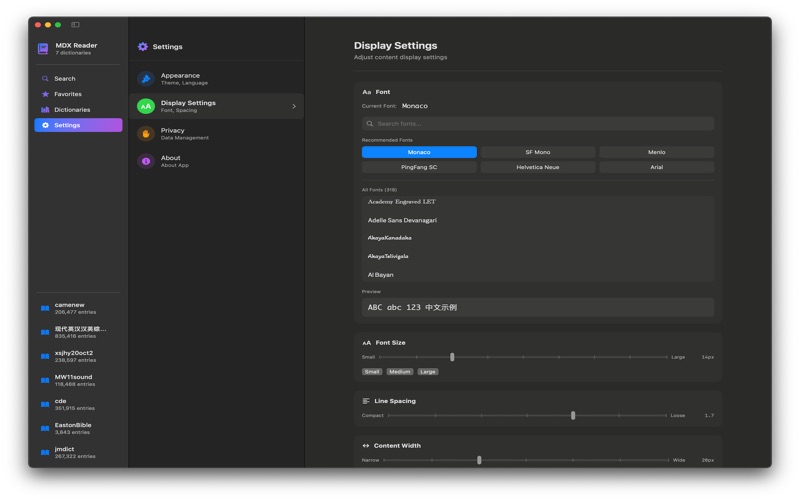Screen dimensions: 800x500
Task: Click the Privacy hand icon
Action: pos(146,134)
